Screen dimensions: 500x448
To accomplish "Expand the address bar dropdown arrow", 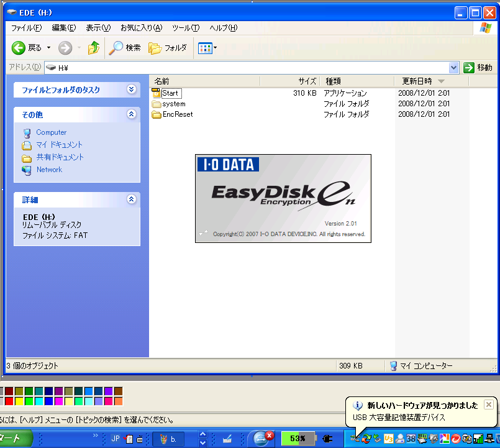I will coord(453,68).
